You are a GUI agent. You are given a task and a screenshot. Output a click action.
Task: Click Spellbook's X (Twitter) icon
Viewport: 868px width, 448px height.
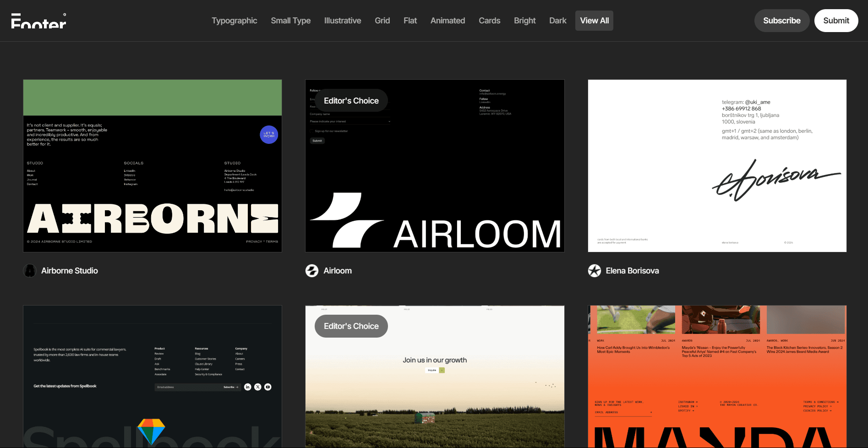(x=257, y=387)
